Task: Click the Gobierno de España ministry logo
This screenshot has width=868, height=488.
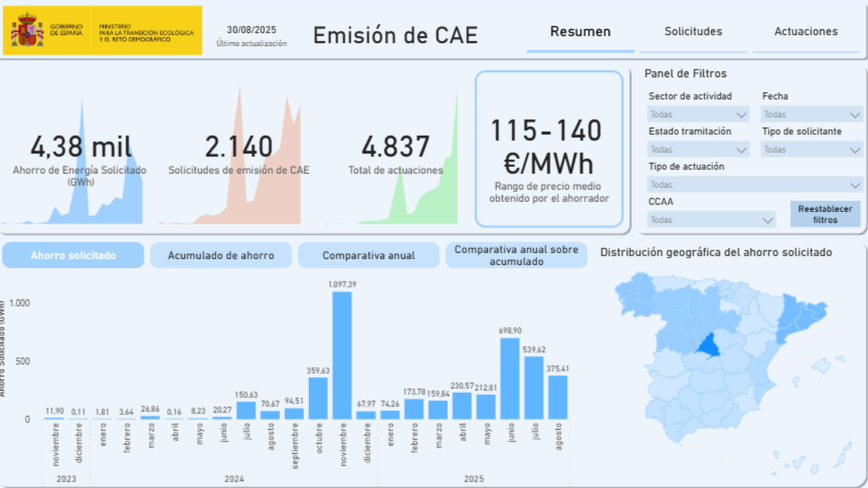Action: tap(102, 30)
